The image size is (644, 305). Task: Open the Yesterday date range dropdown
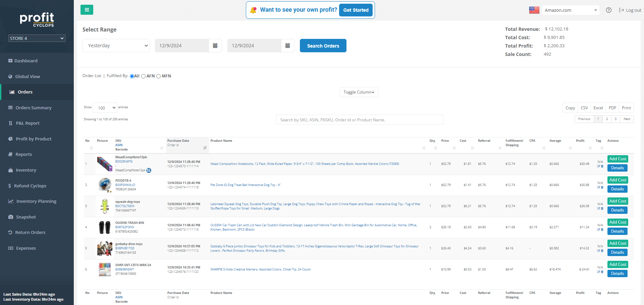(x=116, y=46)
